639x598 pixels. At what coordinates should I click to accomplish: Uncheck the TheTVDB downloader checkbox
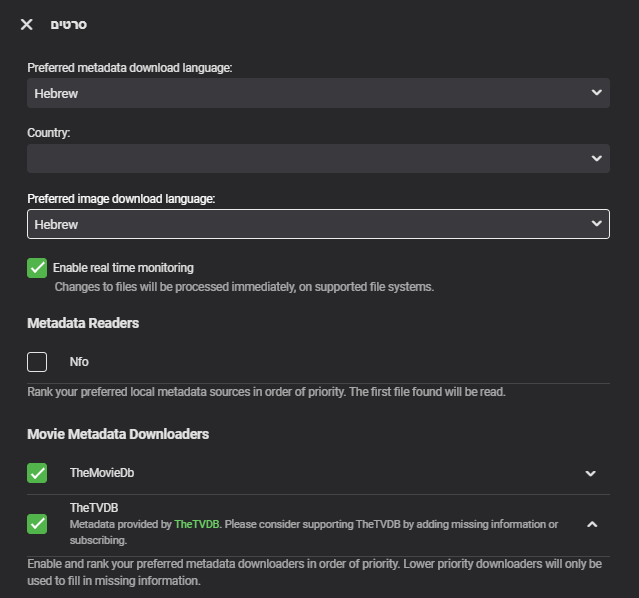tap(37, 524)
